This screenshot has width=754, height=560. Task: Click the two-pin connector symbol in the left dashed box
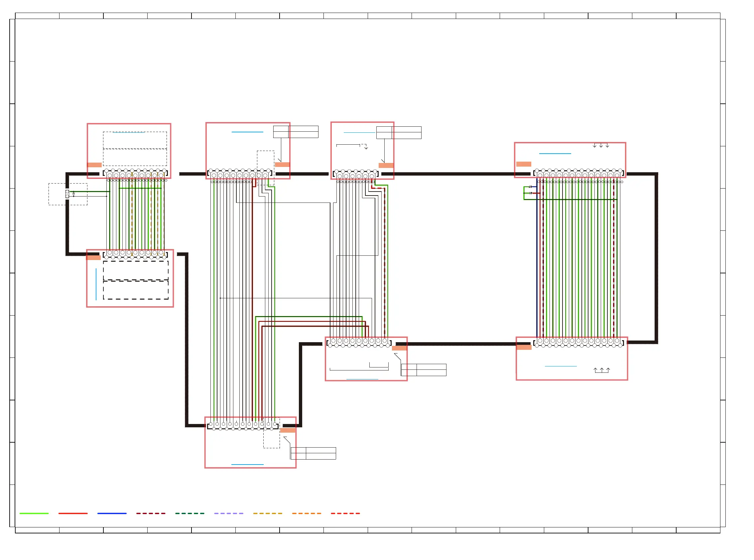67,194
